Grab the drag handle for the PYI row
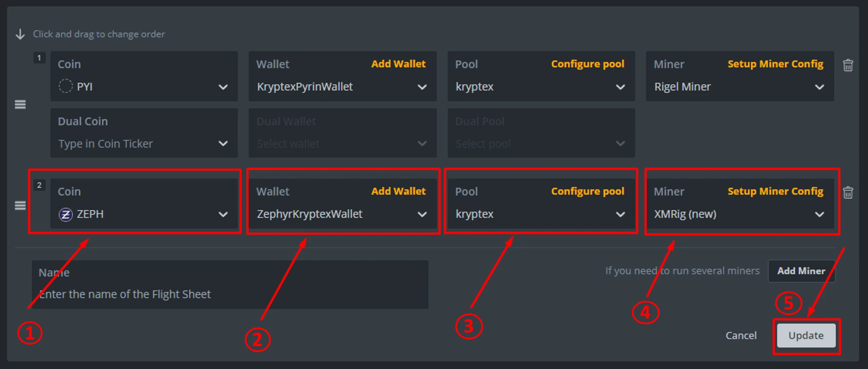Viewport: 868px width, 369px height. [x=20, y=105]
